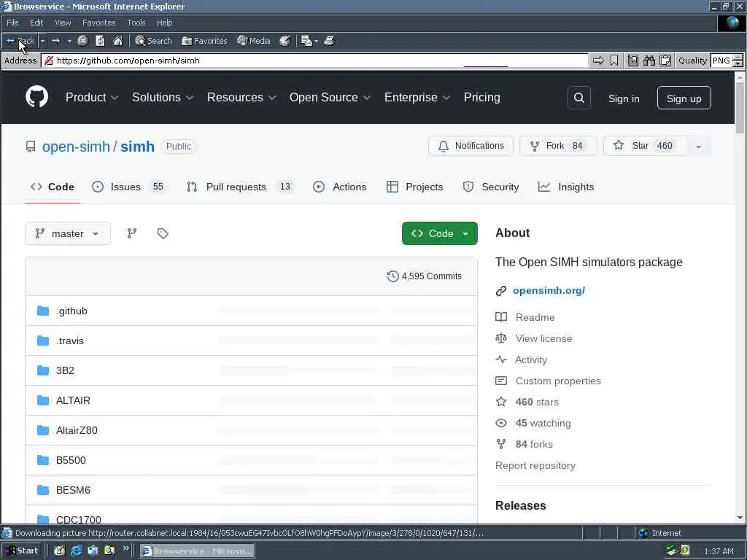The height and width of the screenshot is (560, 747).
Task: Click the Sign up button
Action: (684, 98)
